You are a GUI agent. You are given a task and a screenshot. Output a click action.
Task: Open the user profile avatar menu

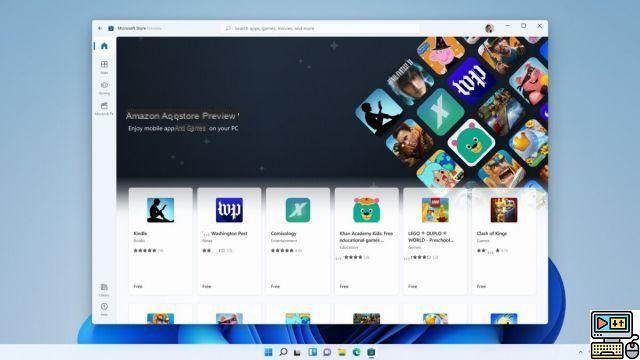pos(489,28)
